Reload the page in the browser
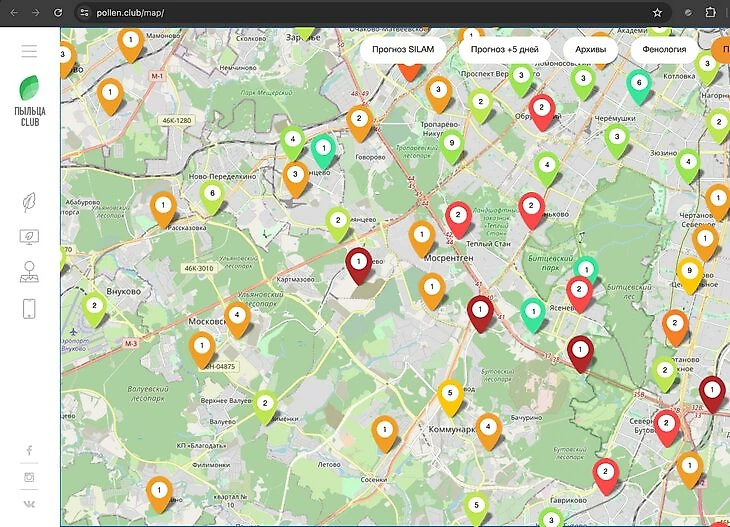This screenshot has height=527, width=730. point(58,13)
